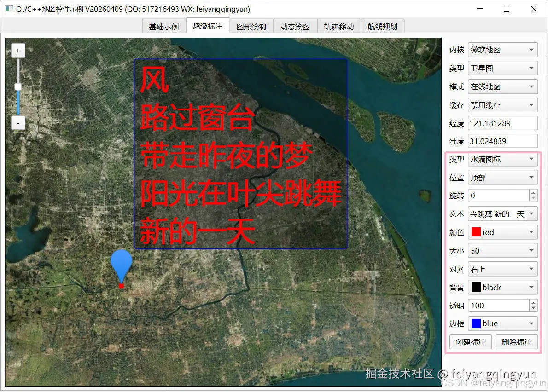Image resolution: width=548 pixels, height=392 pixels.
Task: Open the 颜色 dropdown showing red
Action: coord(502,232)
